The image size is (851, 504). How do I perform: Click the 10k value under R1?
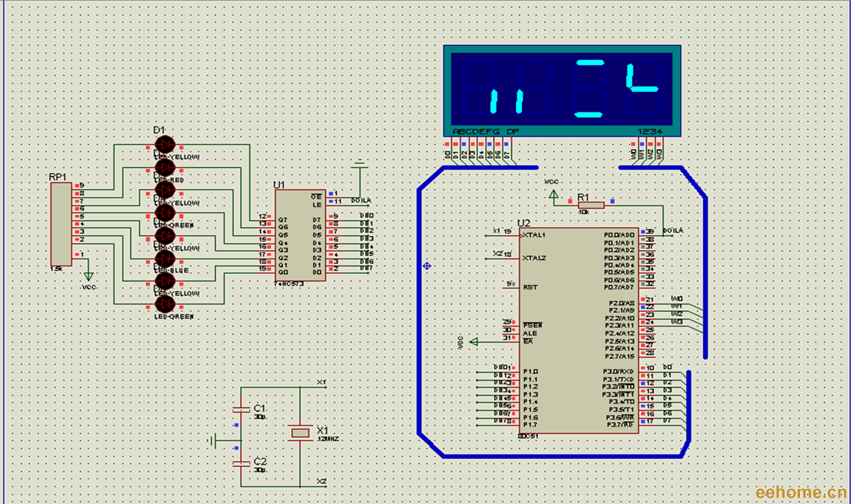tap(584, 212)
